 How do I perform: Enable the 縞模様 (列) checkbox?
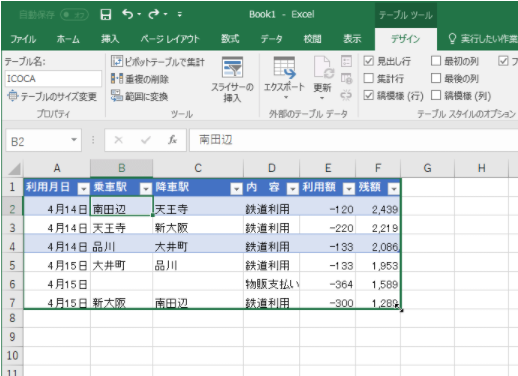point(436,96)
